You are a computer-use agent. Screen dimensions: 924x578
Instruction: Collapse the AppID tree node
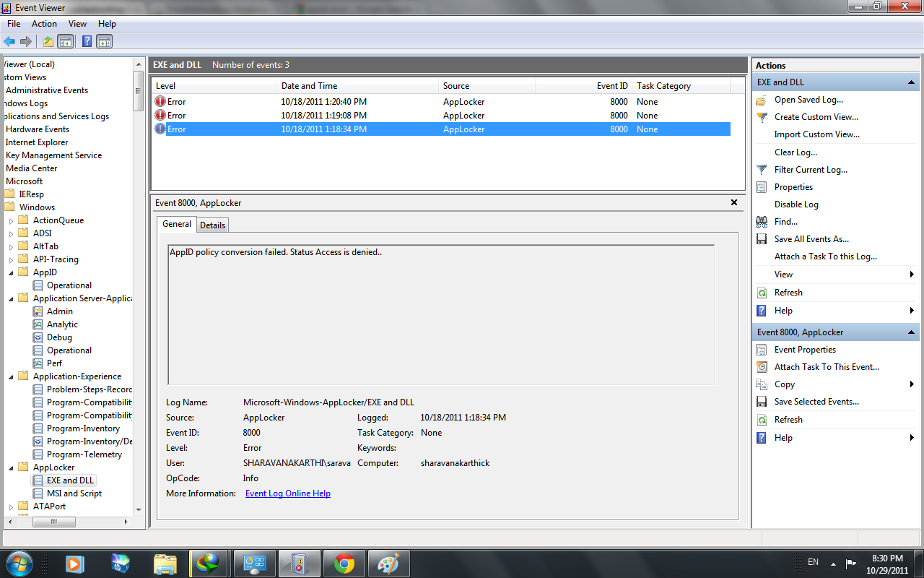[12, 272]
